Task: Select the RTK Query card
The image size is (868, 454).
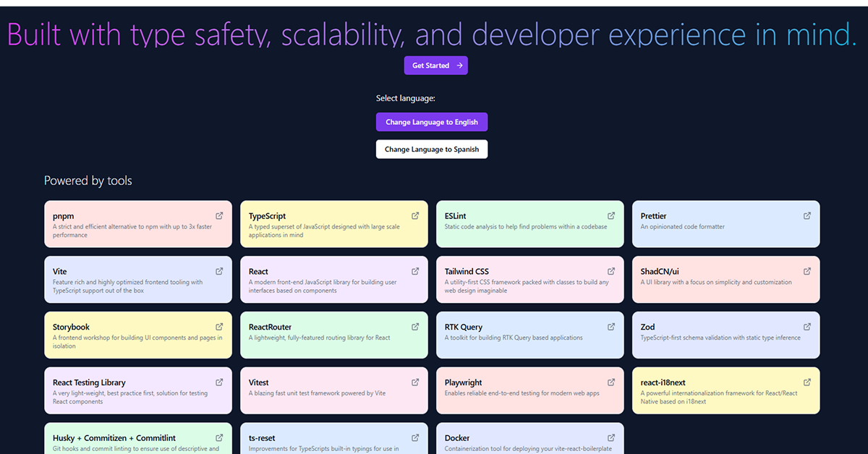Action: [x=529, y=335]
